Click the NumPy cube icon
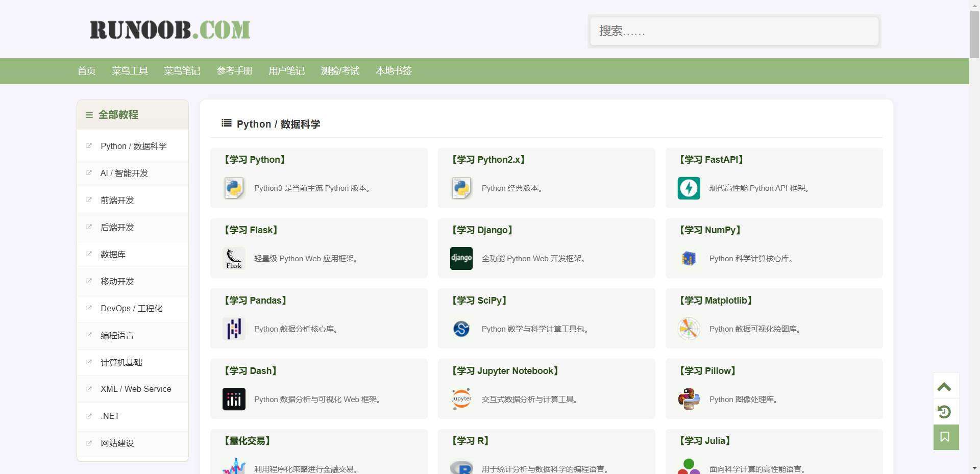 click(x=689, y=259)
